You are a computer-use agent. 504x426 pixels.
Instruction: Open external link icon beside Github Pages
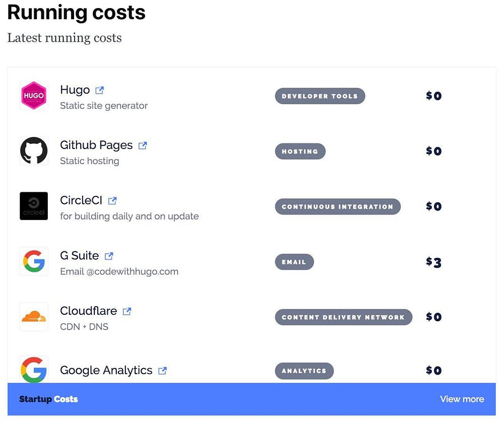pos(143,146)
